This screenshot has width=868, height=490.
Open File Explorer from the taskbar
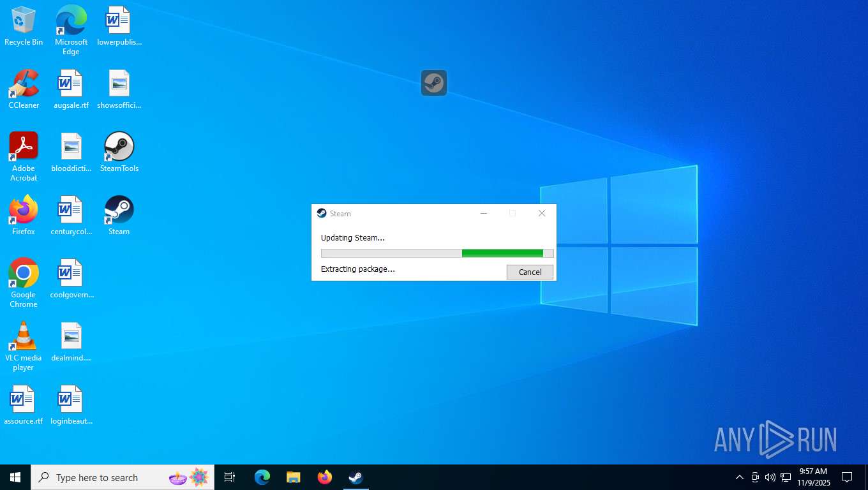293,477
